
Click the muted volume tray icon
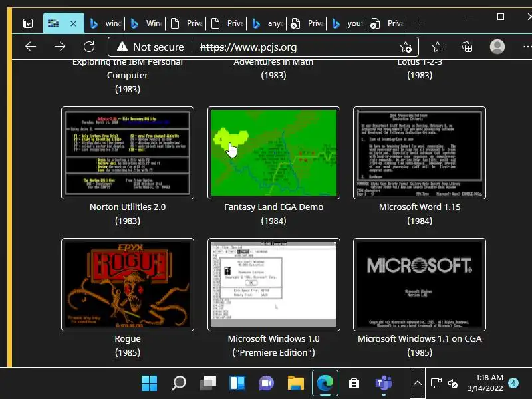click(x=453, y=384)
